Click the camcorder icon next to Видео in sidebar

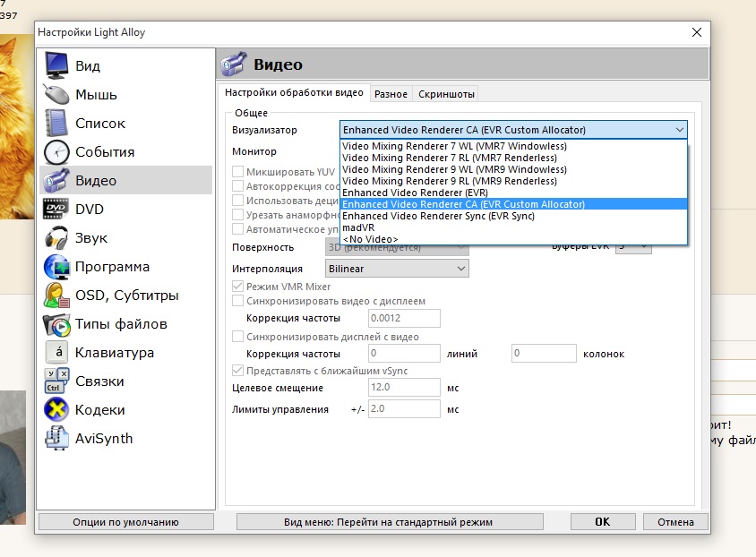56,180
